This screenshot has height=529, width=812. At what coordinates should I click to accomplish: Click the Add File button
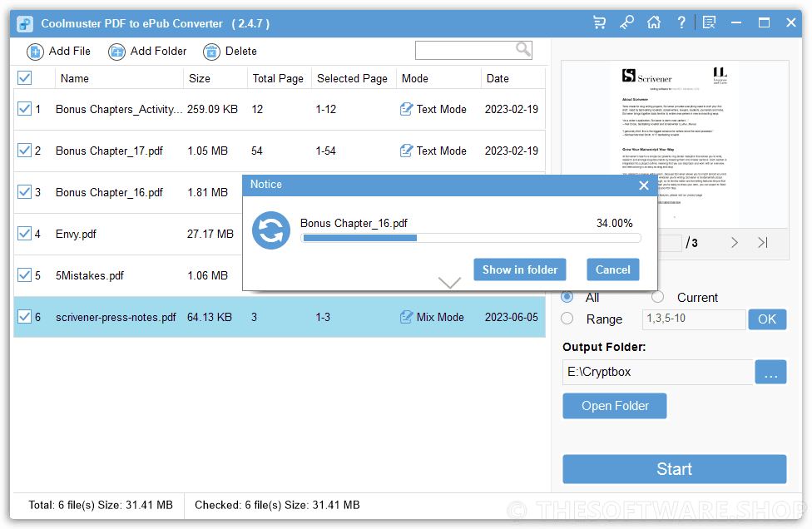point(58,52)
